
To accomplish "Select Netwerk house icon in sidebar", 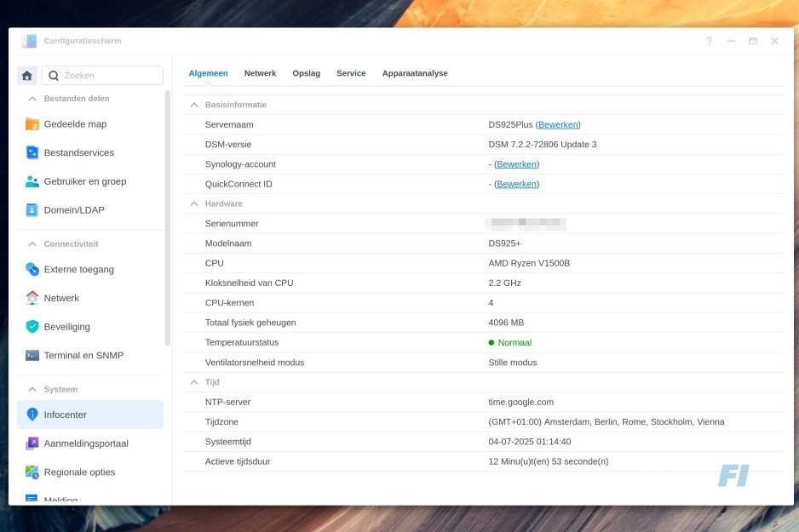I will (x=32, y=298).
